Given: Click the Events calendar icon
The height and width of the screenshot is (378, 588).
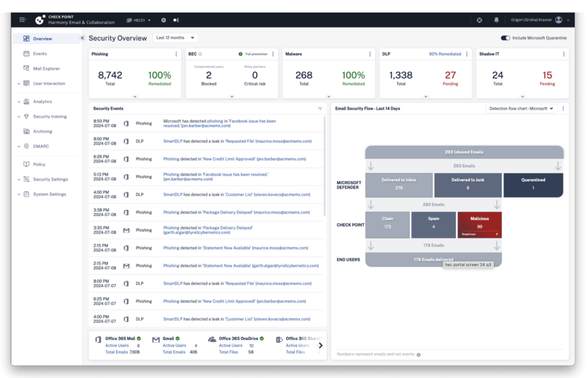Looking at the screenshot, I should point(26,53).
